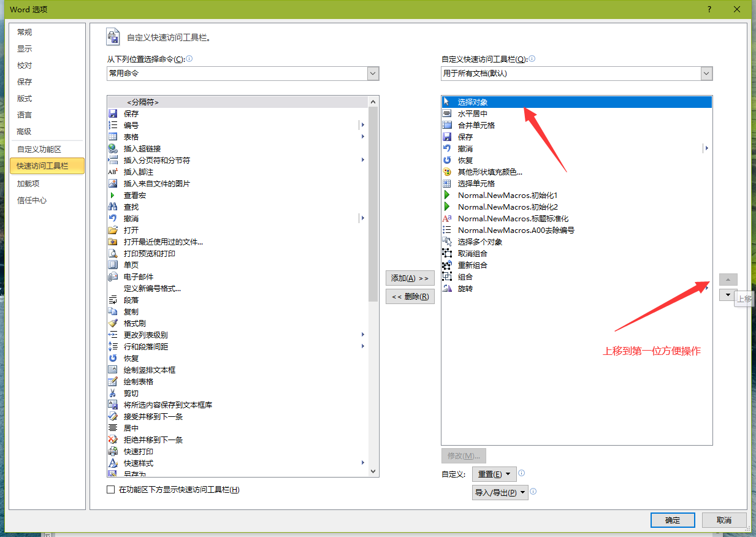This screenshot has width=756, height=537.
Task: Expand the 更改列表级别 submenu arrow
Action: coord(363,335)
